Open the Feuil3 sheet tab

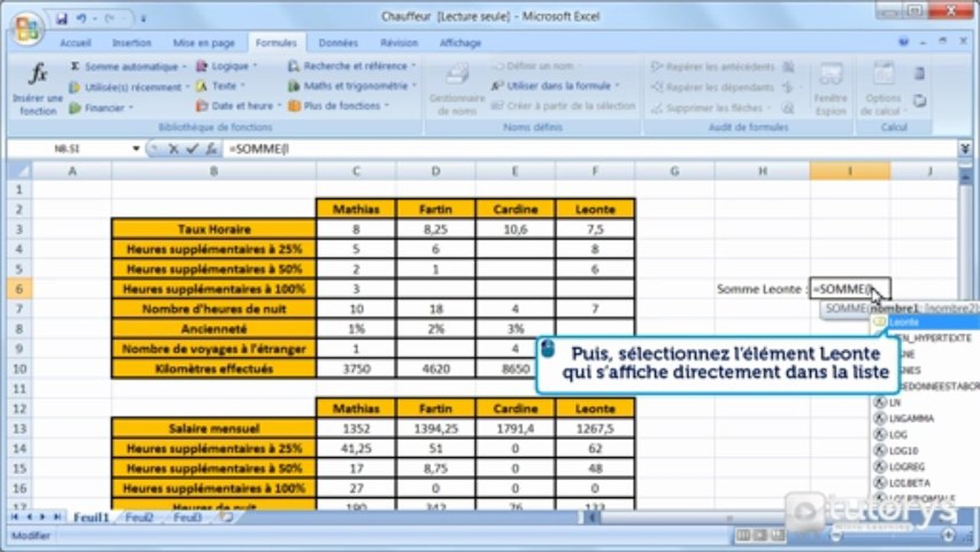187,518
